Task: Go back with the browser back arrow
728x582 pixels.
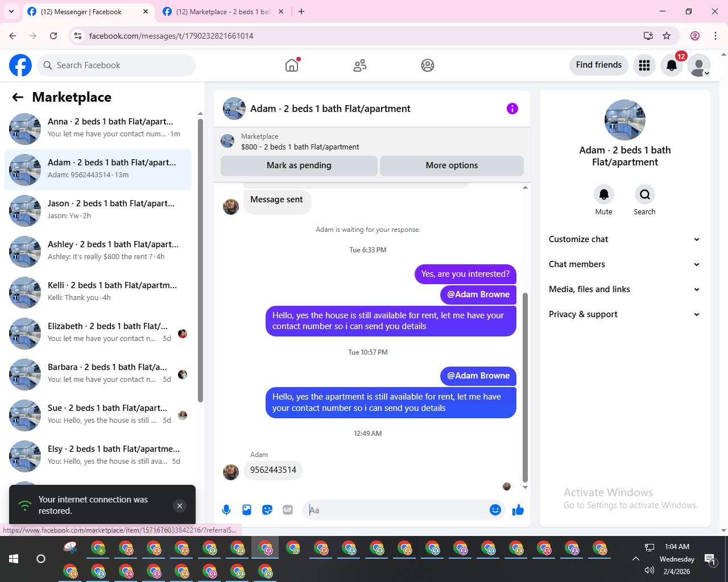Action: point(13,36)
